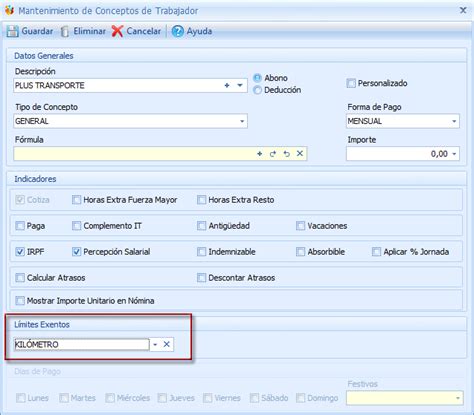
Task: Check Descontar Atrasos option
Action: pyautogui.click(x=201, y=278)
